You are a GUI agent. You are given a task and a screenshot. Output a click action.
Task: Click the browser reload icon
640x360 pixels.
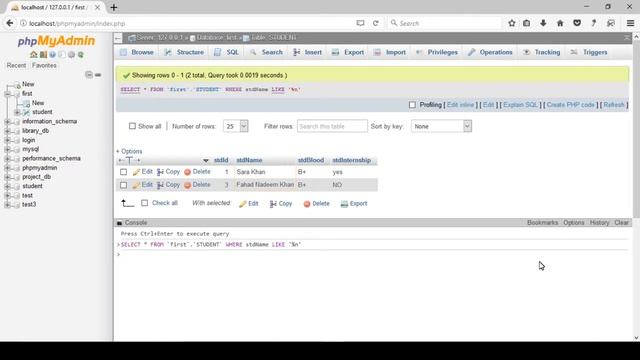point(376,23)
